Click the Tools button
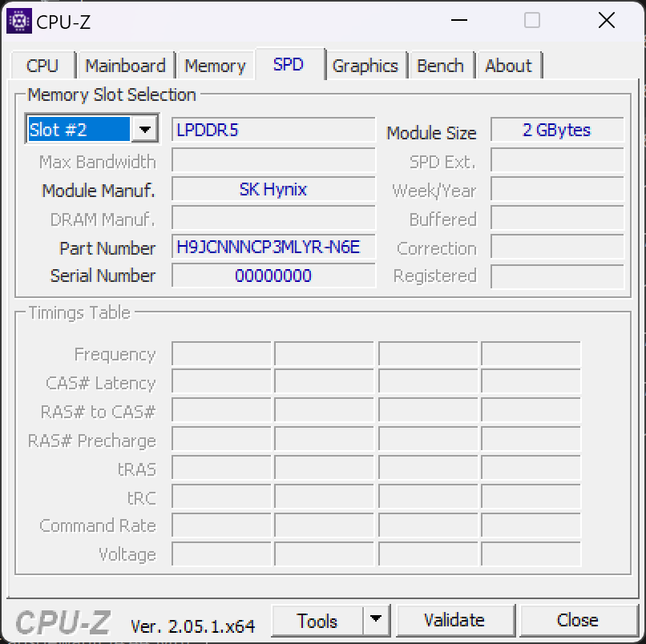 pyautogui.click(x=317, y=620)
